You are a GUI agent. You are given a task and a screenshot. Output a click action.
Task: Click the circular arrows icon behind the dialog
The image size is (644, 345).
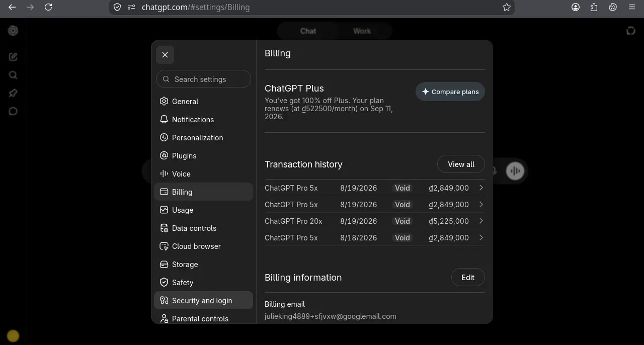click(x=631, y=31)
